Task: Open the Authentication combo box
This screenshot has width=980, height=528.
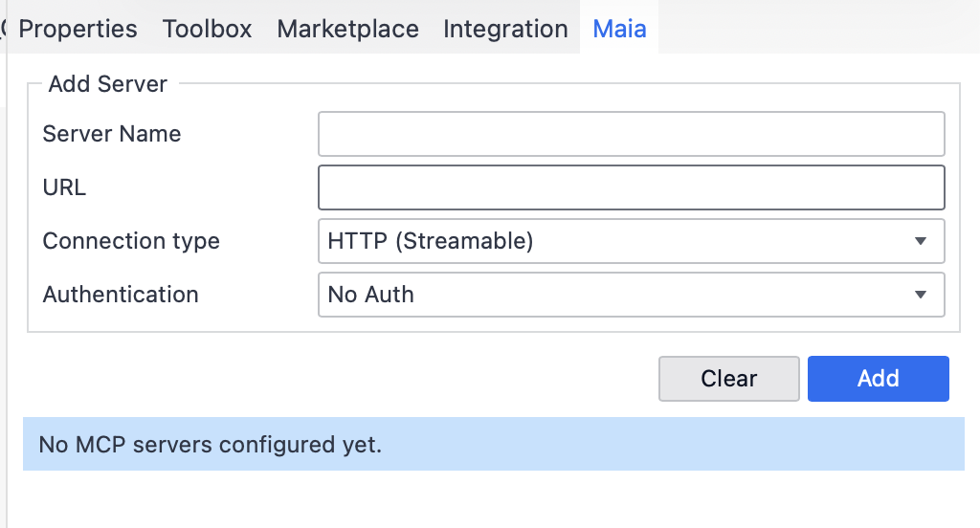Action: coord(612,295)
